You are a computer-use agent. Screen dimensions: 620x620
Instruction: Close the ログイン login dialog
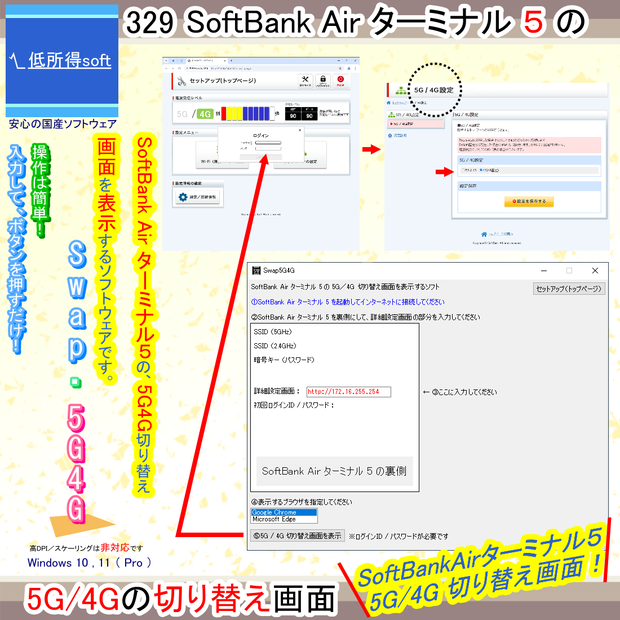coord(300,130)
